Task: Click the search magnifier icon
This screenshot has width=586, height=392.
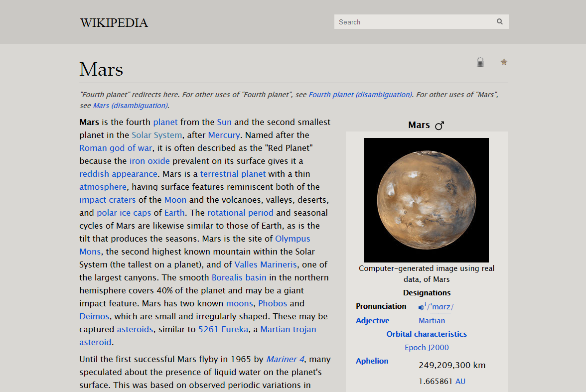Action: click(499, 21)
